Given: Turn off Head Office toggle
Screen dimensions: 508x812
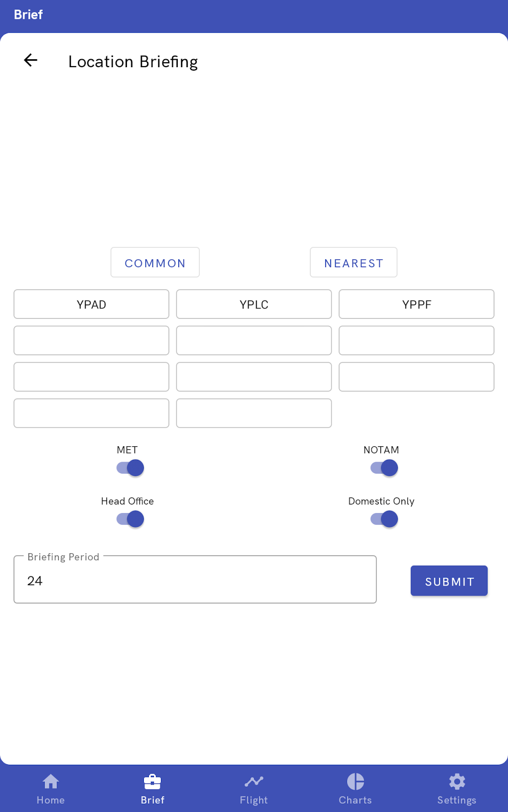Looking at the screenshot, I should (130, 519).
